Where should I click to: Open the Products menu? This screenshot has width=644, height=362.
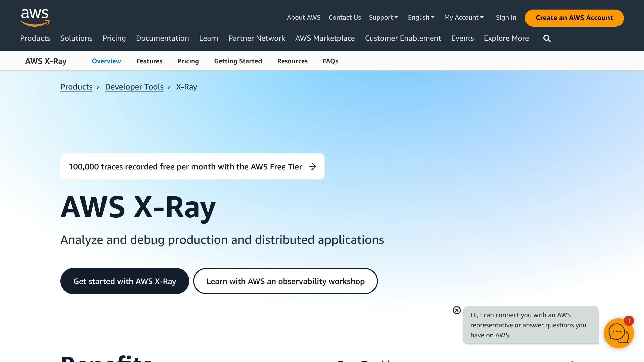35,38
